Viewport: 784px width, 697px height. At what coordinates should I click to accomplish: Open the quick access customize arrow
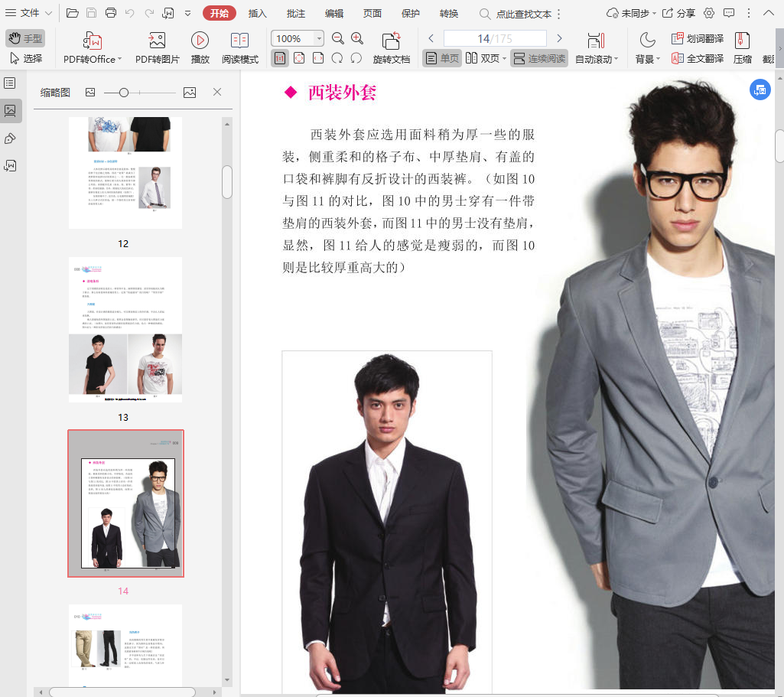tap(187, 14)
